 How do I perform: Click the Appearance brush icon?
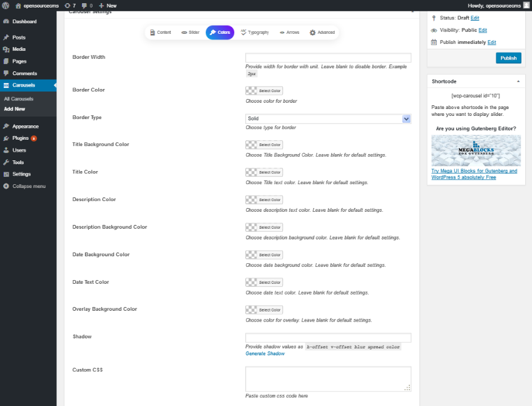6,127
